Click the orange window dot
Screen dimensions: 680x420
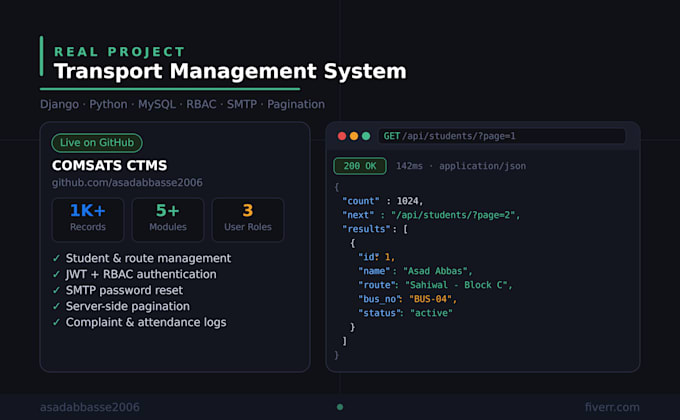(354, 136)
